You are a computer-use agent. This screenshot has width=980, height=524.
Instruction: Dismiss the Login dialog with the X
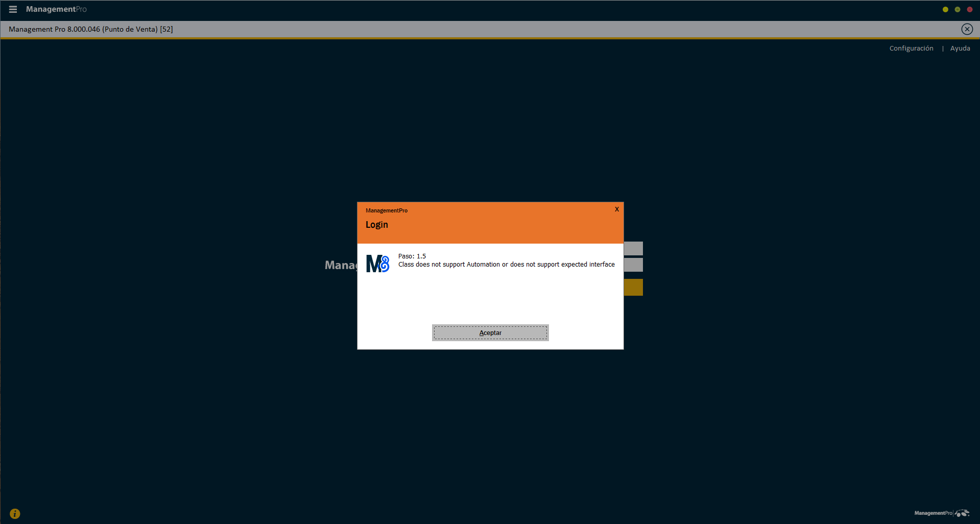click(x=617, y=209)
